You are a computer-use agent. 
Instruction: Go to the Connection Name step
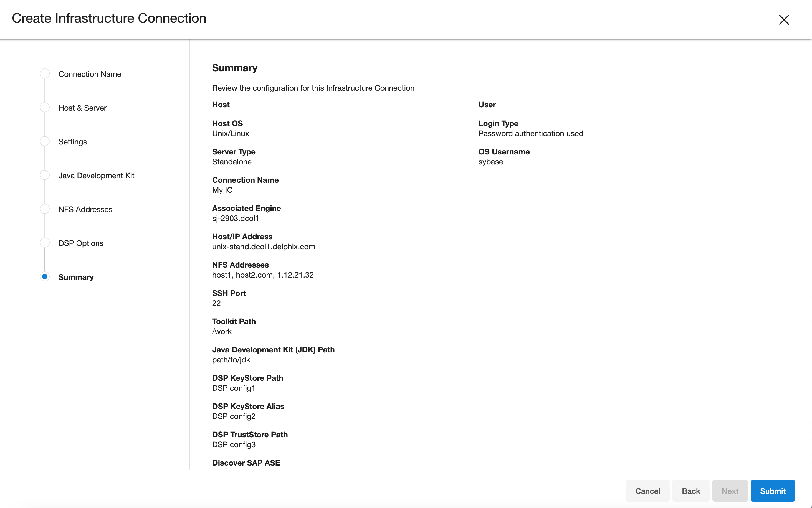pos(90,74)
